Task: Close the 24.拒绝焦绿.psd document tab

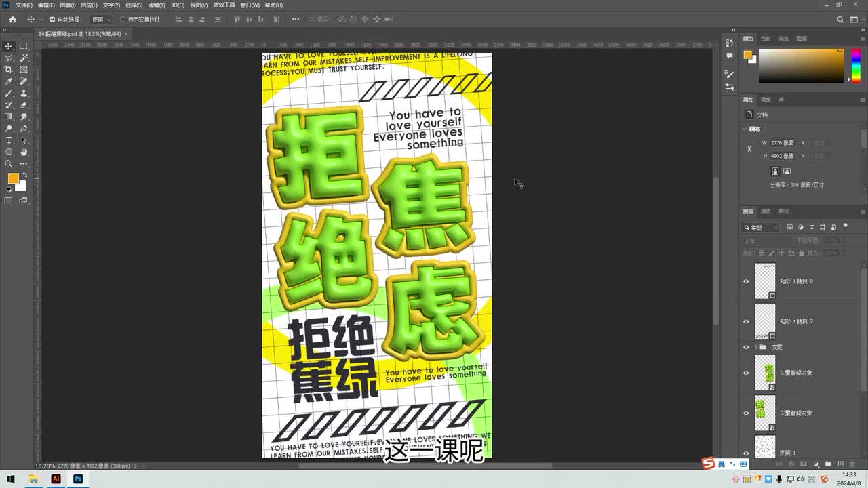Action: click(x=126, y=34)
